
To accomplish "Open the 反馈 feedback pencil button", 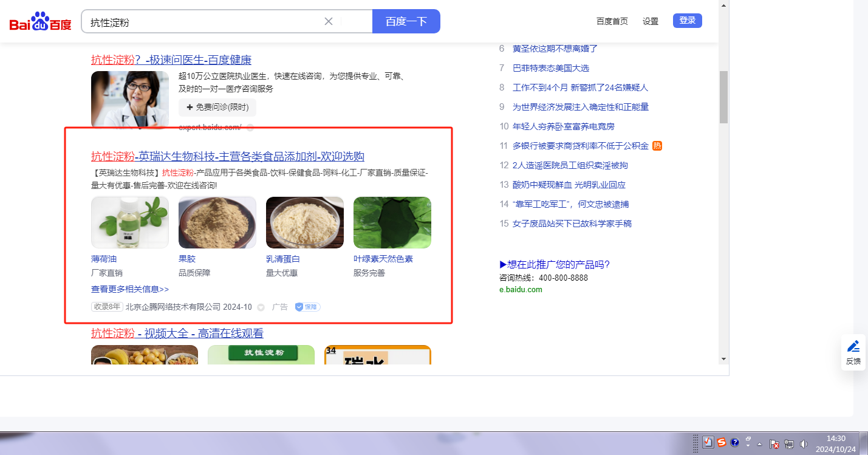I will pyautogui.click(x=853, y=352).
